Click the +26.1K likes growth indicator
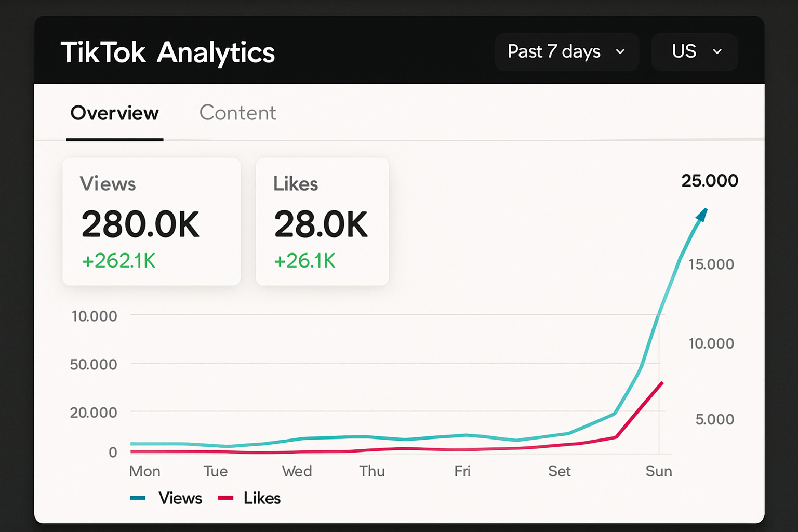The image size is (798, 532). coord(304,261)
